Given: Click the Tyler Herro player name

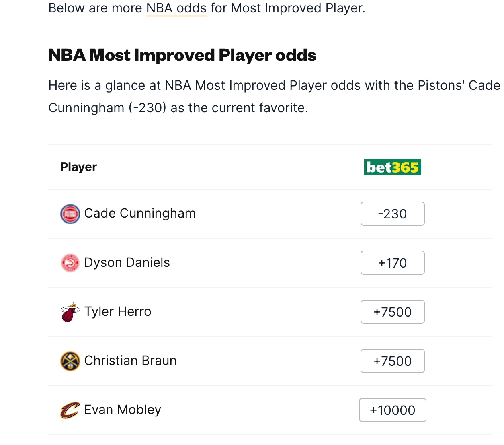Looking at the screenshot, I should (118, 311).
